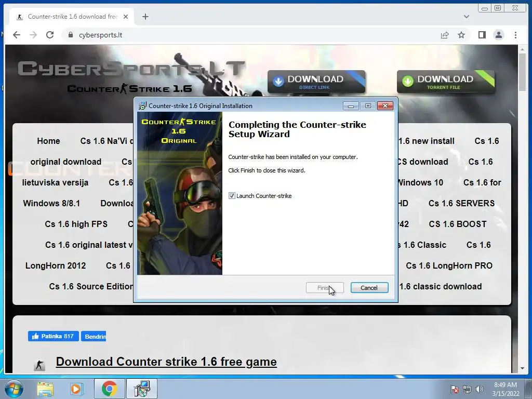Open 1.6 new install link
Image resolution: width=532 pixels, height=399 pixels.
427,141
